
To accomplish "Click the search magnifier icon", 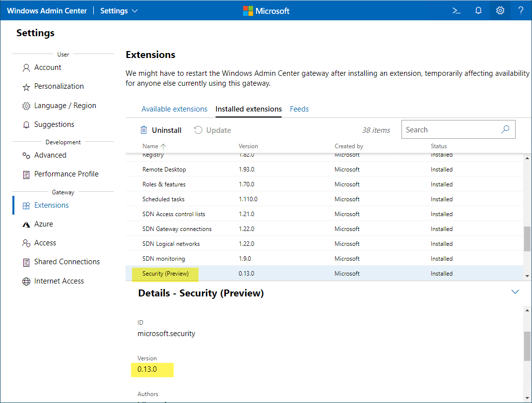I will point(505,129).
